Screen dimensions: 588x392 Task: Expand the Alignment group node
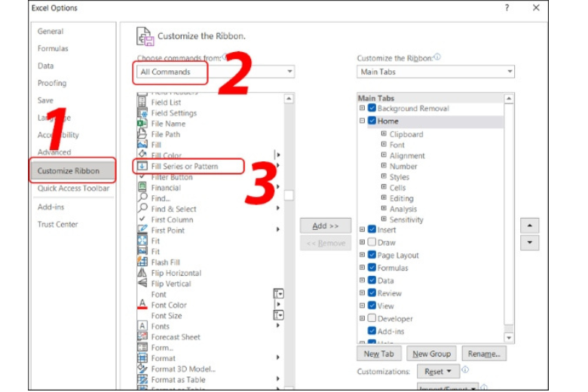click(x=384, y=155)
